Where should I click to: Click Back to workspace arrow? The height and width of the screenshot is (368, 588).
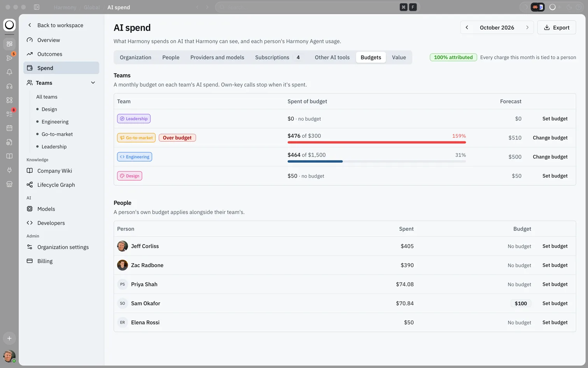pos(30,25)
